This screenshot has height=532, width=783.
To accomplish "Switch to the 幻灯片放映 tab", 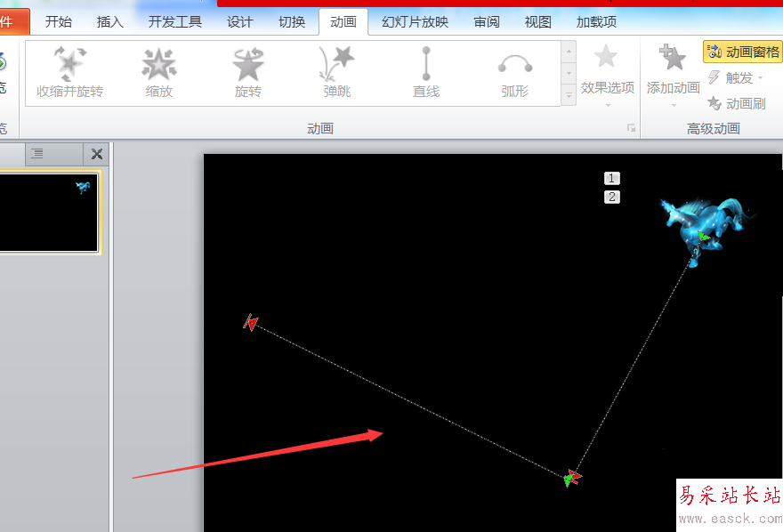I will [415, 22].
